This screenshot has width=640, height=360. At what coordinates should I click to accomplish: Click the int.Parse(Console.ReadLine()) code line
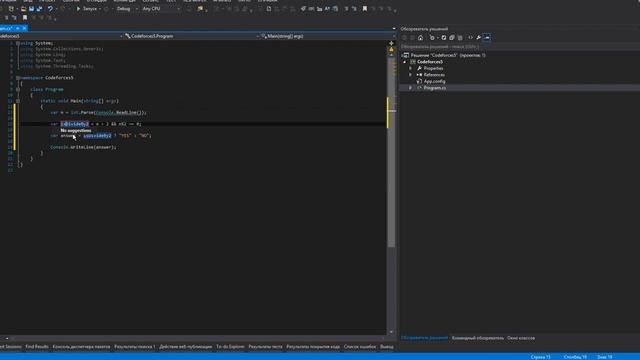[98, 112]
